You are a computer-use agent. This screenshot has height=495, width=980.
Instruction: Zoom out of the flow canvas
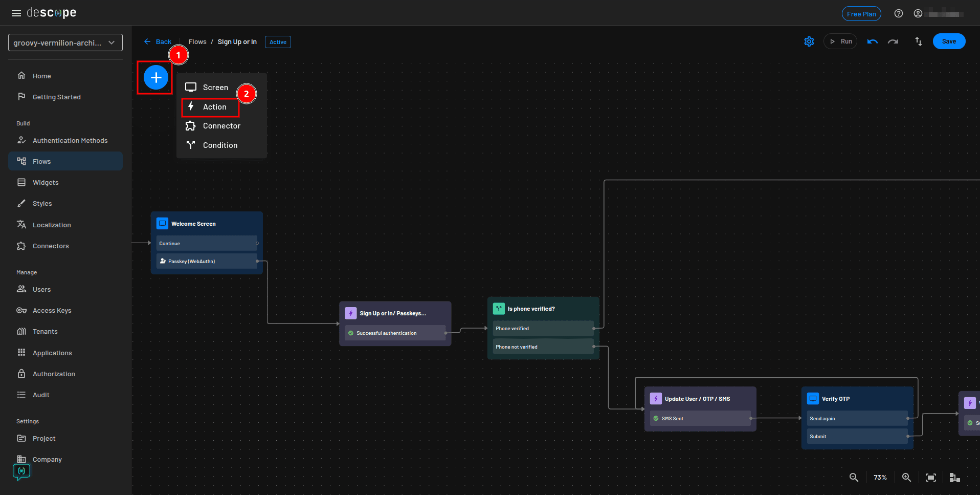[x=854, y=477]
